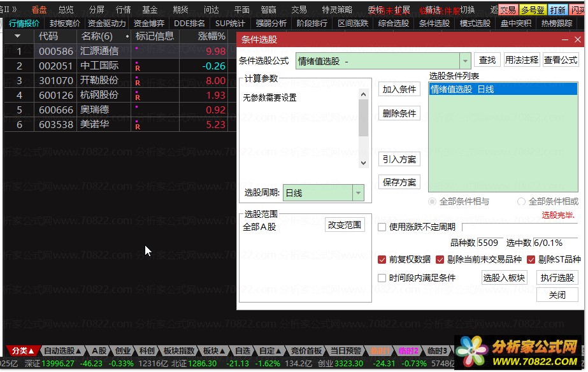
Task: Click the 加入条件 button
Action: click(x=399, y=90)
